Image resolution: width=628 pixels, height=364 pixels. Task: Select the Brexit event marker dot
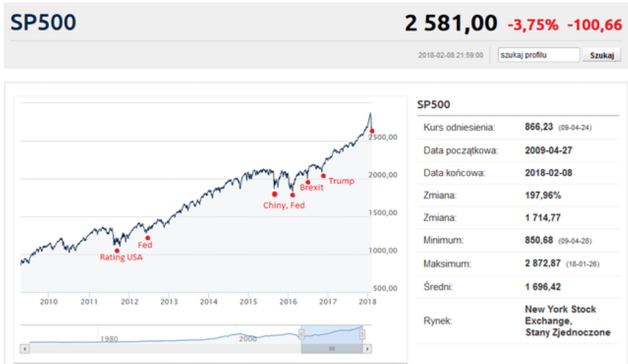[x=308, y=183]
